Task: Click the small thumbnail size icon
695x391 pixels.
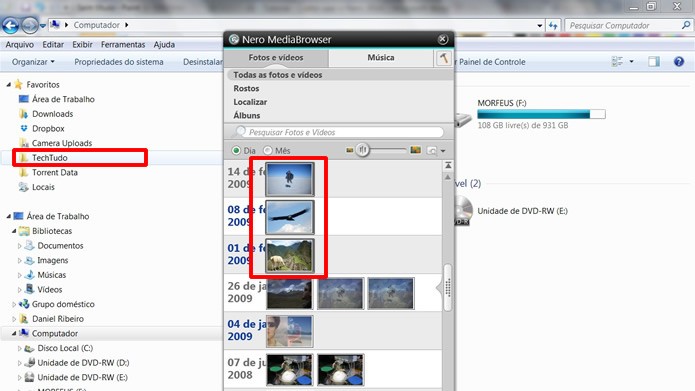Action: click(x=350, y=150)
